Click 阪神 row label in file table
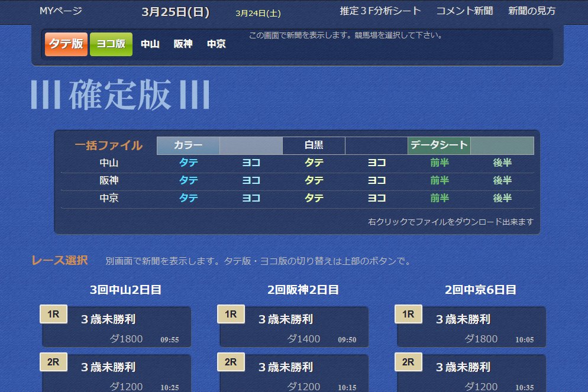588x392 pixels. pyautogui.click(x=109, y=180)
